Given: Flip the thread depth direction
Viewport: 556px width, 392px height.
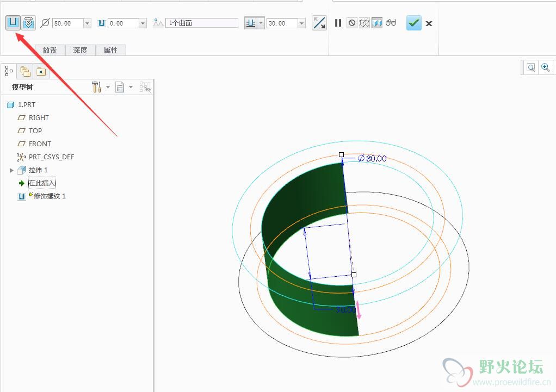Looking at the screenshot, I should coord(319,23).
